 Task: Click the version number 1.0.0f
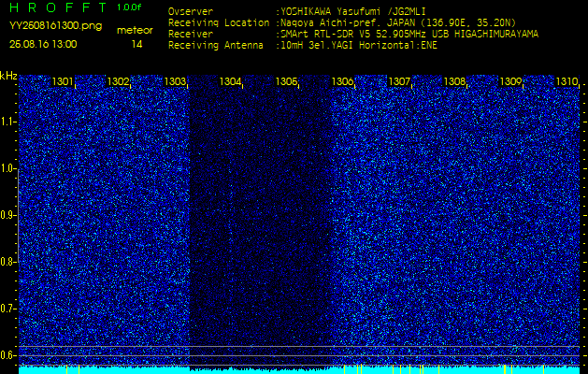point(129,7)
